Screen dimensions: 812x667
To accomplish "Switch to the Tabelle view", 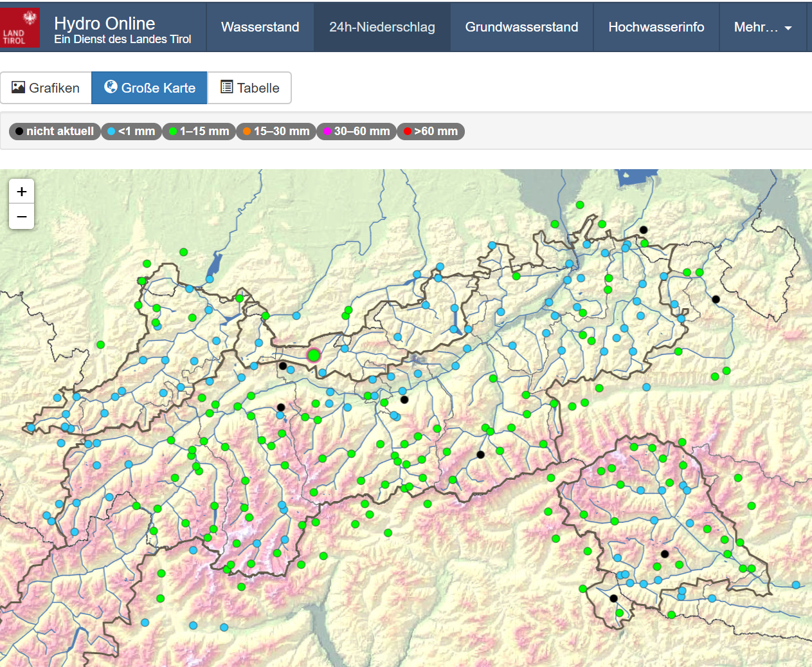I will click(249, 87).
